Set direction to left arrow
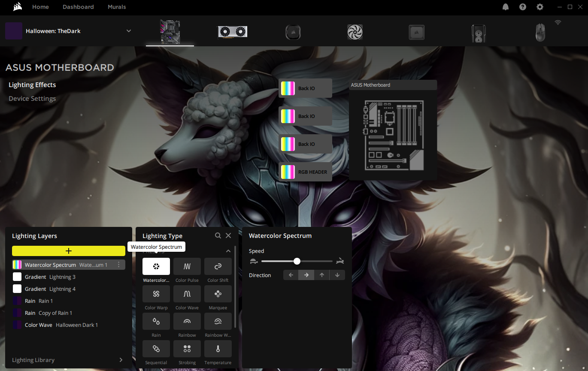The image size is (588, 371). click(291, 275)
